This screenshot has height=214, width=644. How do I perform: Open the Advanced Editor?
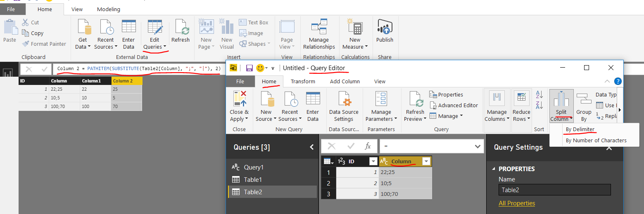pyautogui.click(x=454, y=105)
